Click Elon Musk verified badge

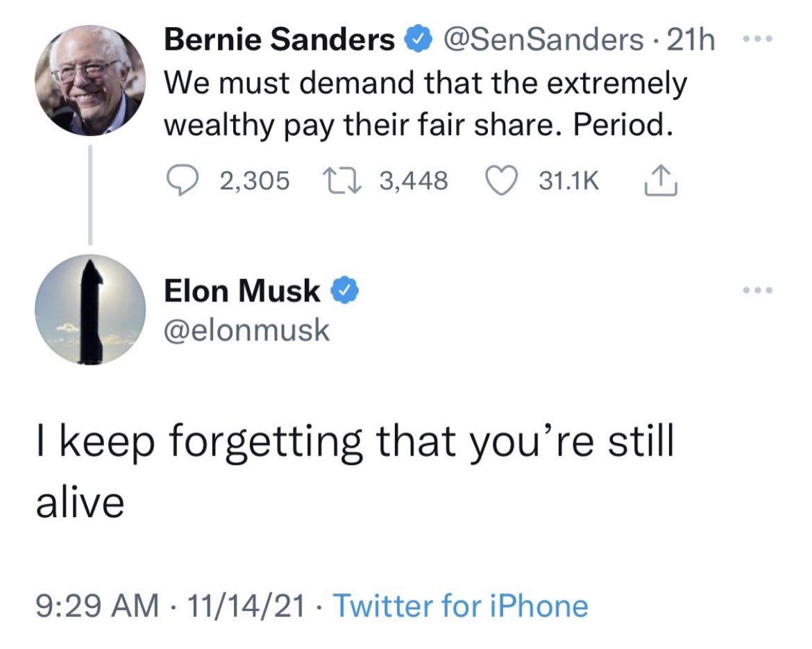click(x=344, y=291)
